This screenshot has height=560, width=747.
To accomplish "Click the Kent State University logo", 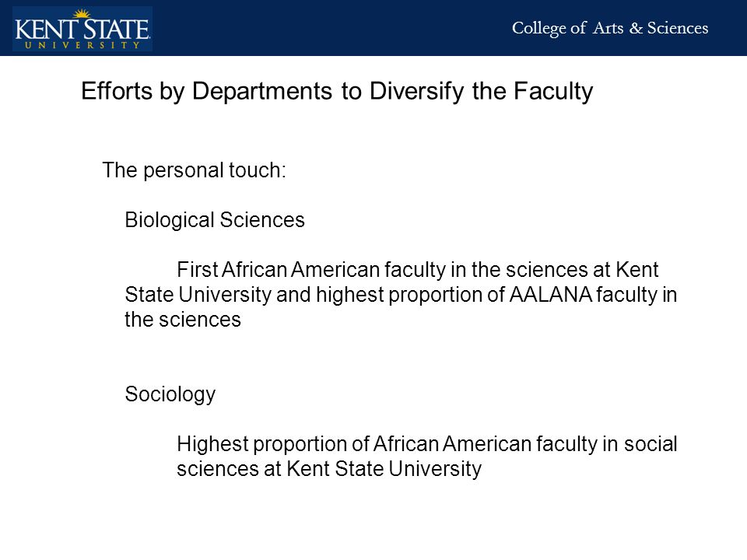I will coord(82,29).
